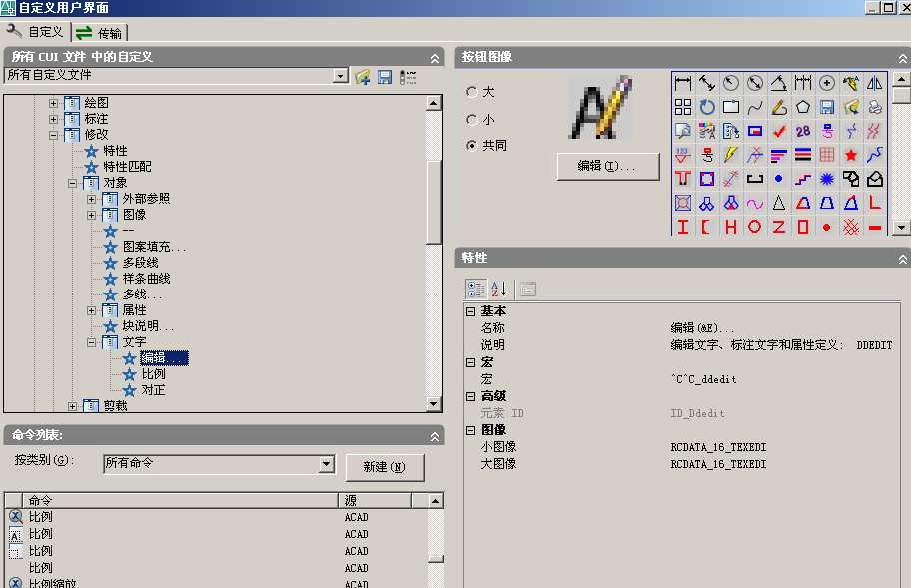Screen dimensions: 911x588
Task: Select the 大 radio button
Action: pos(472,92)
